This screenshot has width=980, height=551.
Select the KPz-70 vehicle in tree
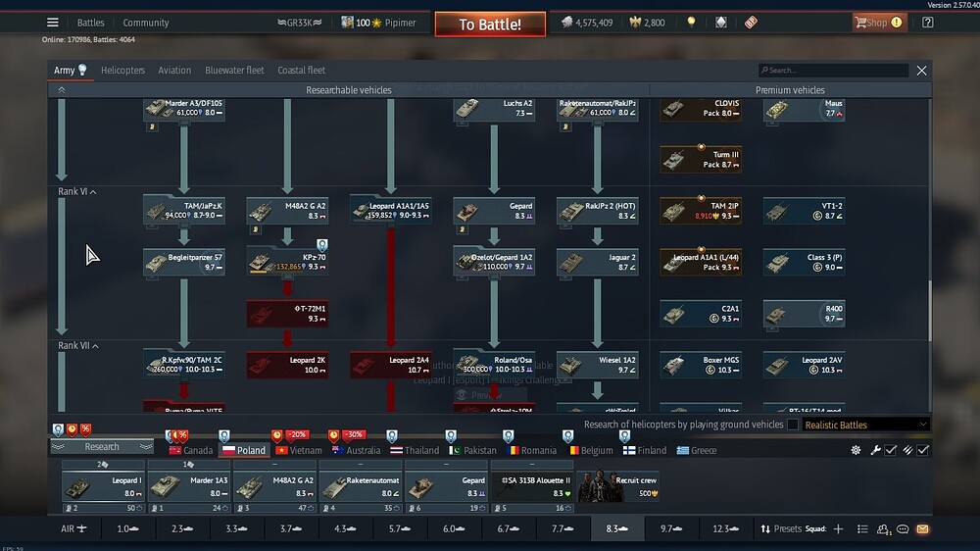(x=287, y=262)
